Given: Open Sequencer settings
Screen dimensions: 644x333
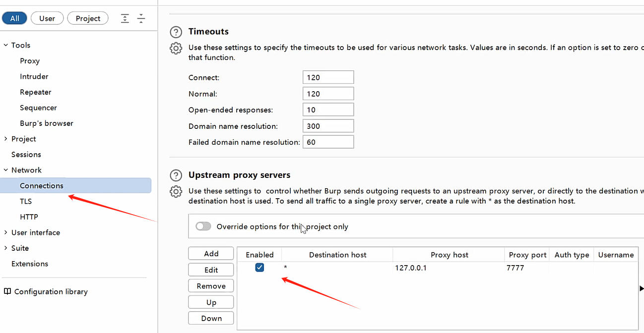Looking at the screenshot, I should pos(38,108).
